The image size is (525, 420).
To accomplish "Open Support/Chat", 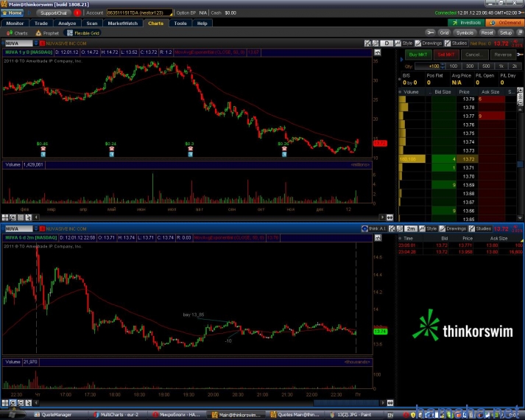I will click(53, 13).
